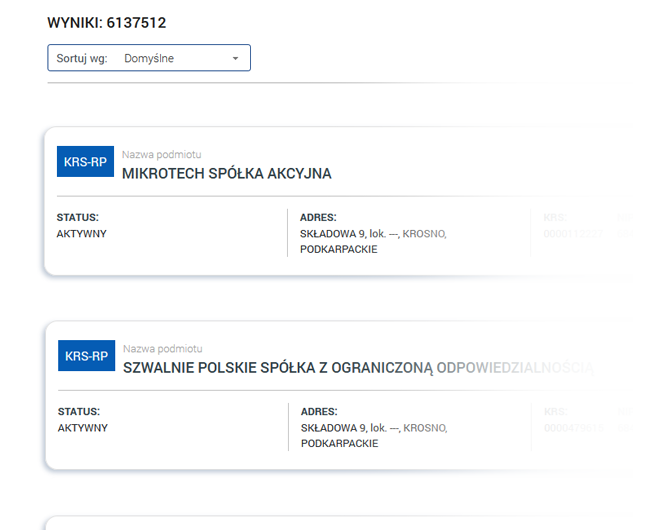The width and height of the screenshot is (664, 530).
Task: Click the partially visible third result card
Action: pos(339,523)
